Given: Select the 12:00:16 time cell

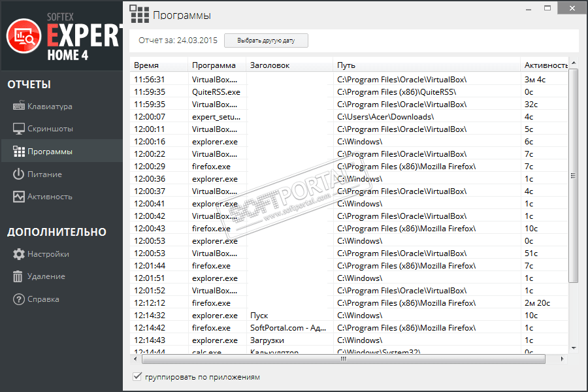Looking at the screenshot, I should (x=149, y=141).
